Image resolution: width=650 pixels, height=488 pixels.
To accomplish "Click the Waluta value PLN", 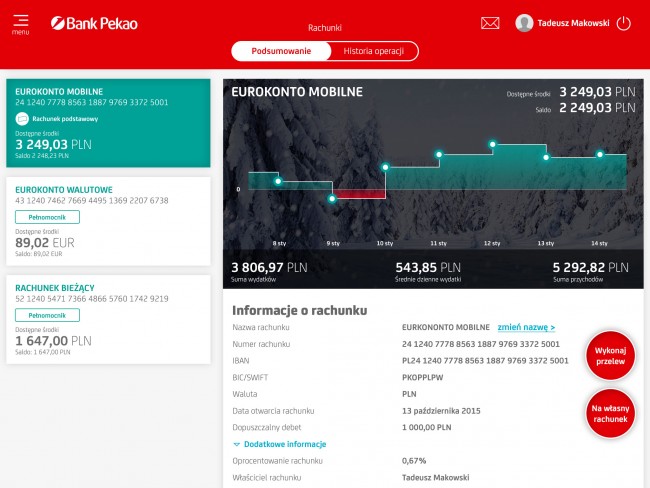I will click(x=409, y=394).
